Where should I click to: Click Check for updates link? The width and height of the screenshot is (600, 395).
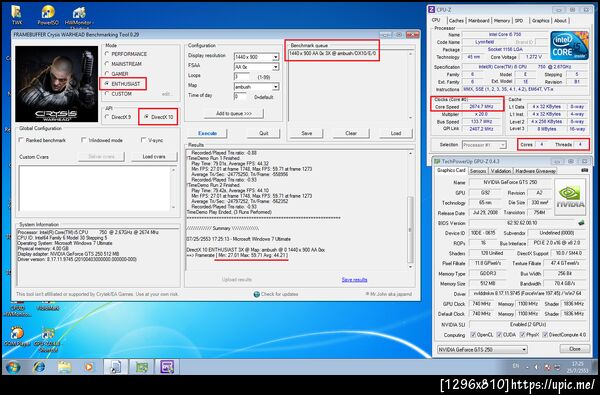click(x=276, y=294)
